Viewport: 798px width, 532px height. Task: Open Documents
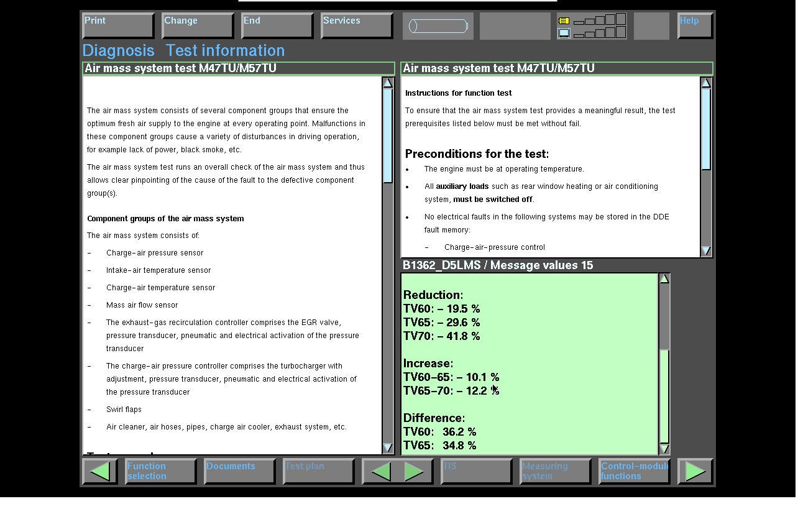click(x=239, y=471)
